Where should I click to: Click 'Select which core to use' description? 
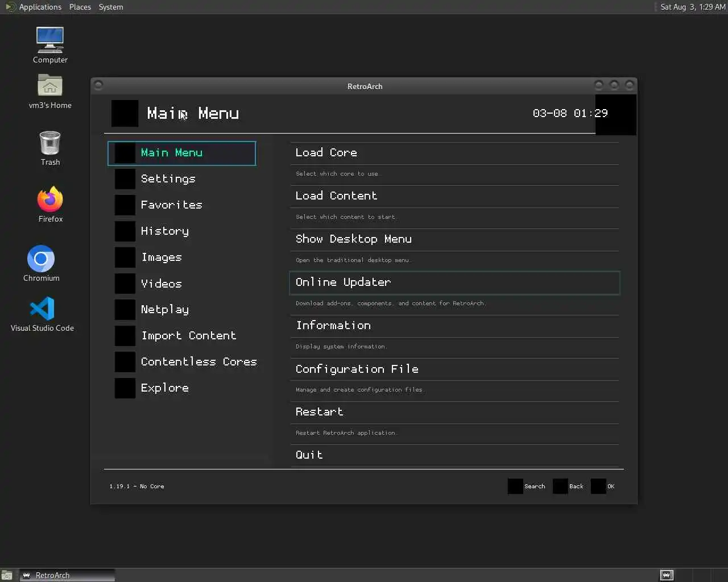point(337,174)
